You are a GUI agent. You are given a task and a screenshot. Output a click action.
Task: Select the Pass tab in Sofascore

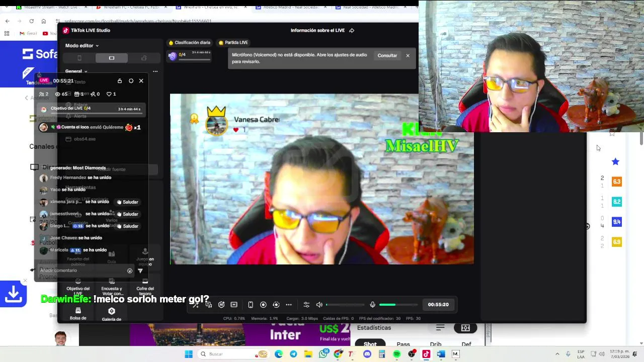403,344
